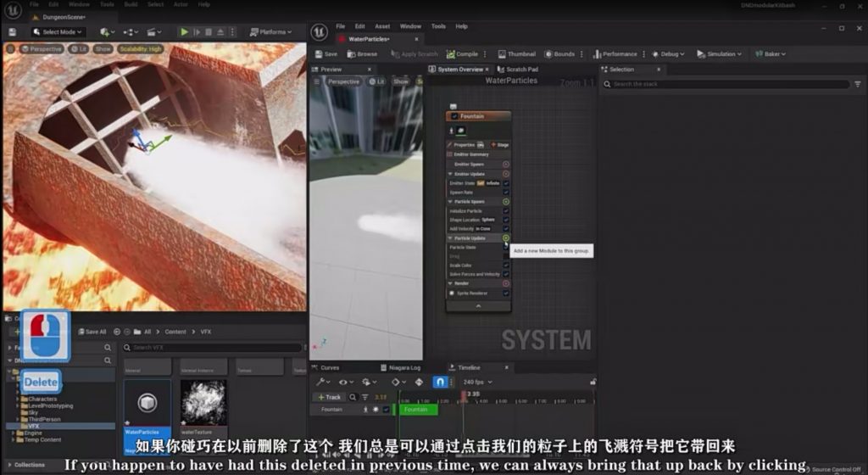The height and width of the screenshot is (475, 868).
Task: Click the timeline lock icon
Action: 593,382
